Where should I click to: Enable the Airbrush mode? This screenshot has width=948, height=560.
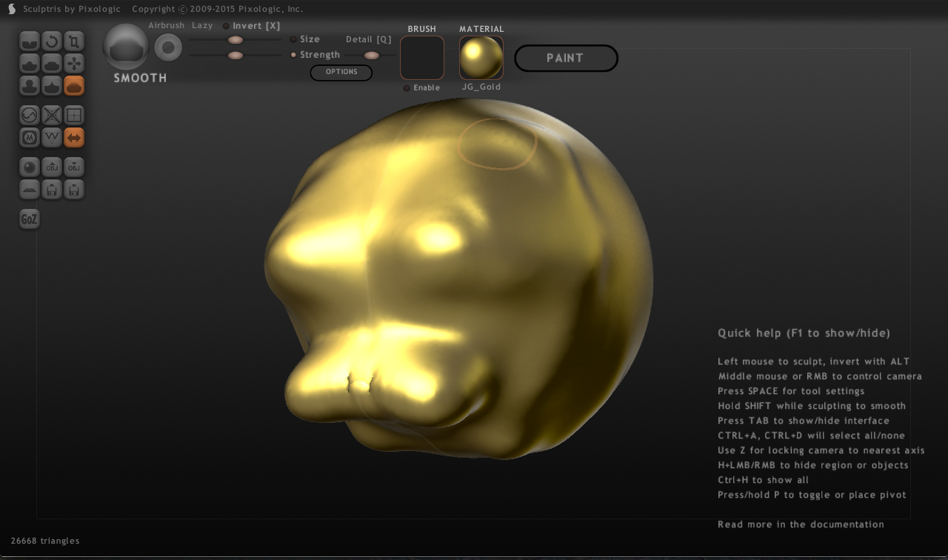(x=166, y=24)
